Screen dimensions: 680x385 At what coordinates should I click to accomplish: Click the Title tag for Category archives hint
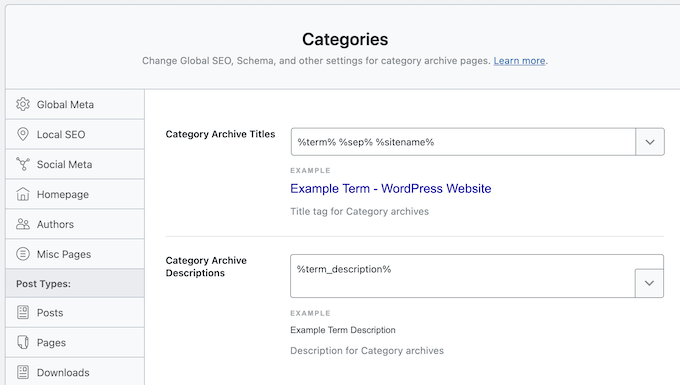(360, 211)
